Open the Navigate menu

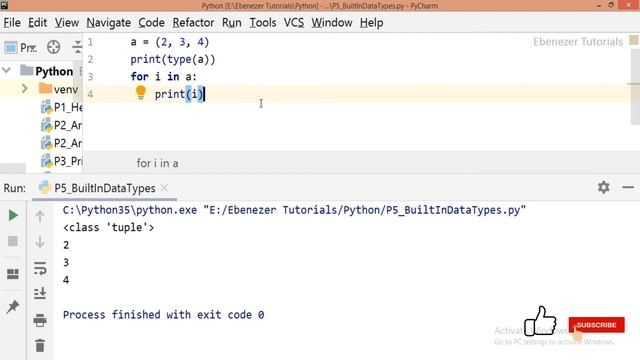tap(109, 23)
